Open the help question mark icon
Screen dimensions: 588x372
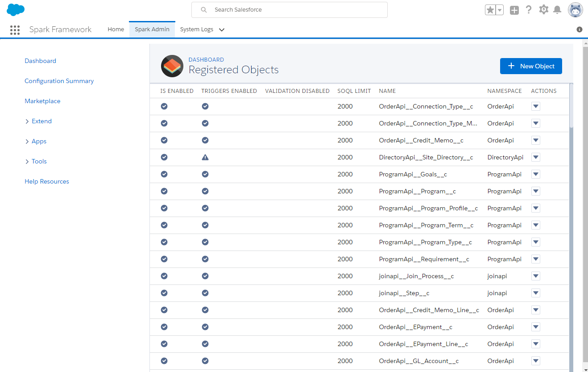(x=529, y=9)
